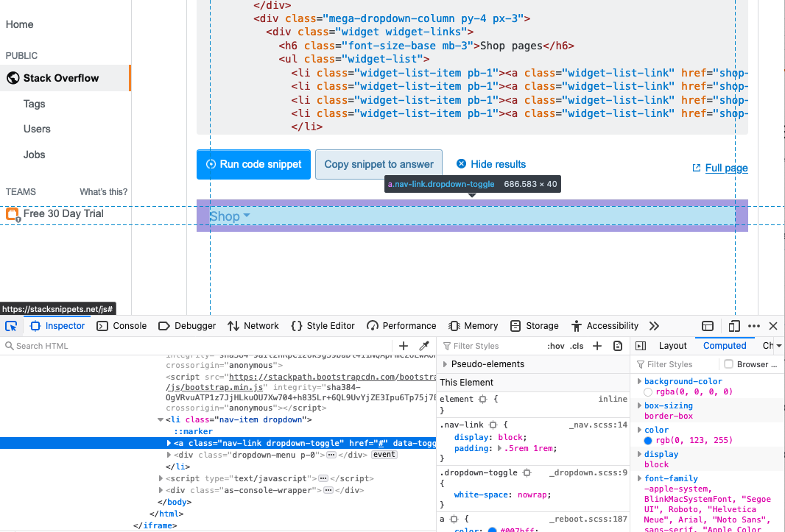Open sidebar tabs overflow dropdown
Viewport: 785px width, 532px height.
click(x=780, y=346)
